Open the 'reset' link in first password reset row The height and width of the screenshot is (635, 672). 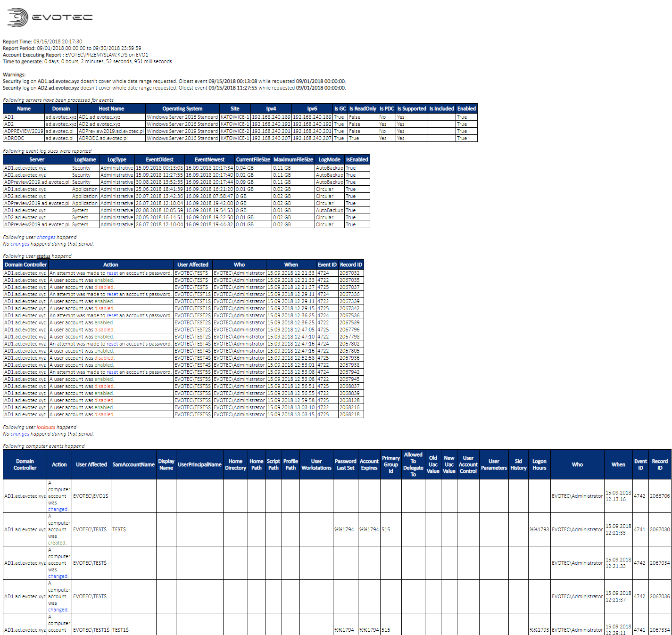coord(112,272)
